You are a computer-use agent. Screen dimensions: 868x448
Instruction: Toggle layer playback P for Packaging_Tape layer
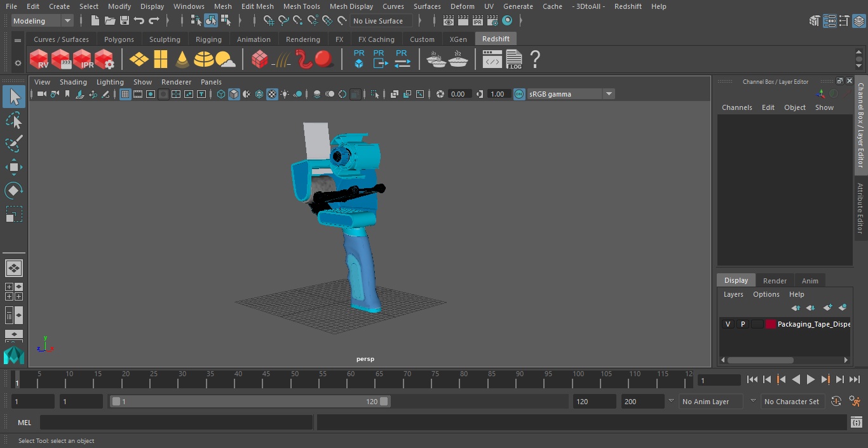(x=742, y=324)
